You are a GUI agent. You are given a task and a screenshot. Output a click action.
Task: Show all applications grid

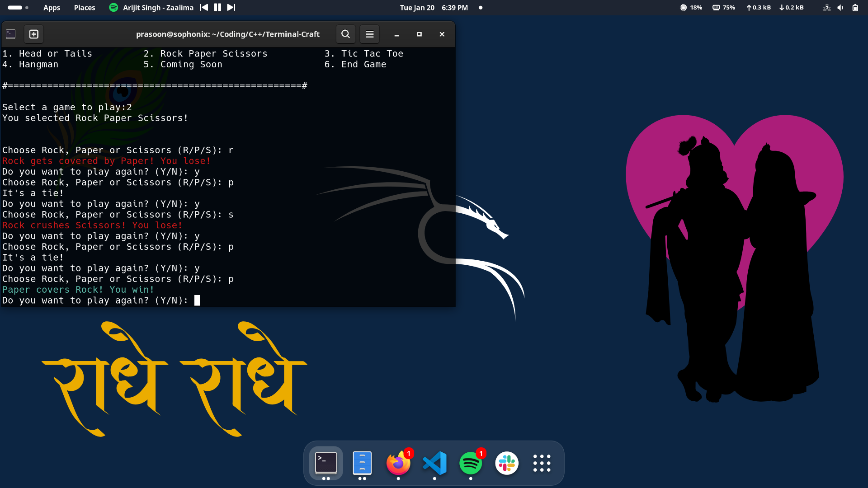click(542, 463)
